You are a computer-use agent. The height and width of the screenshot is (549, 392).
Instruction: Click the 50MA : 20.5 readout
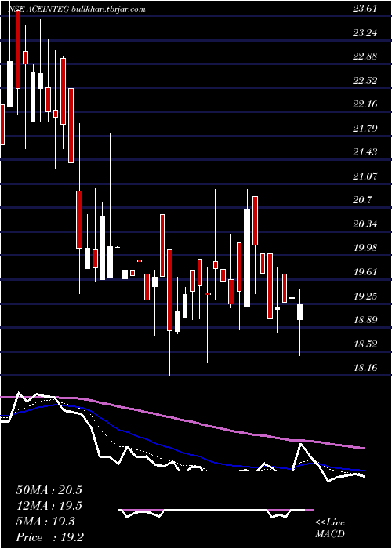point(49,490)
